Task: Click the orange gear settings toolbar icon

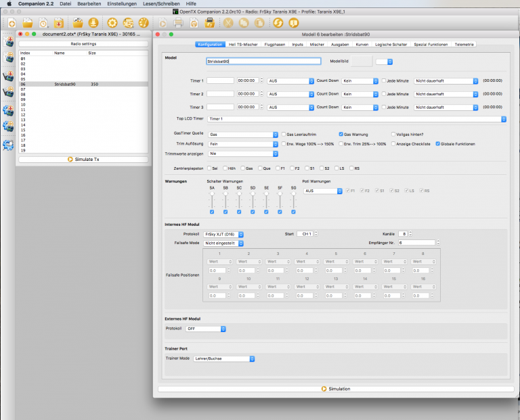Action: point(112,23)
